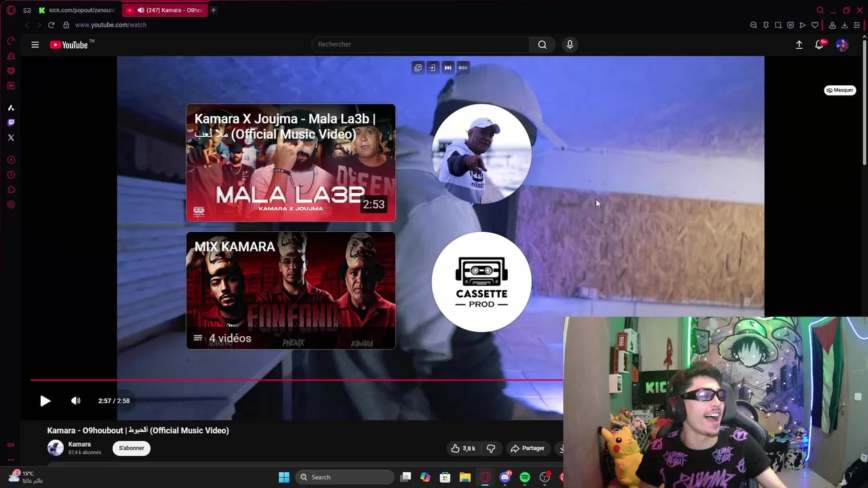Open the Mala La3b suggested video card
This screenshot has height=488, width=868.
(x=291, y=163)
